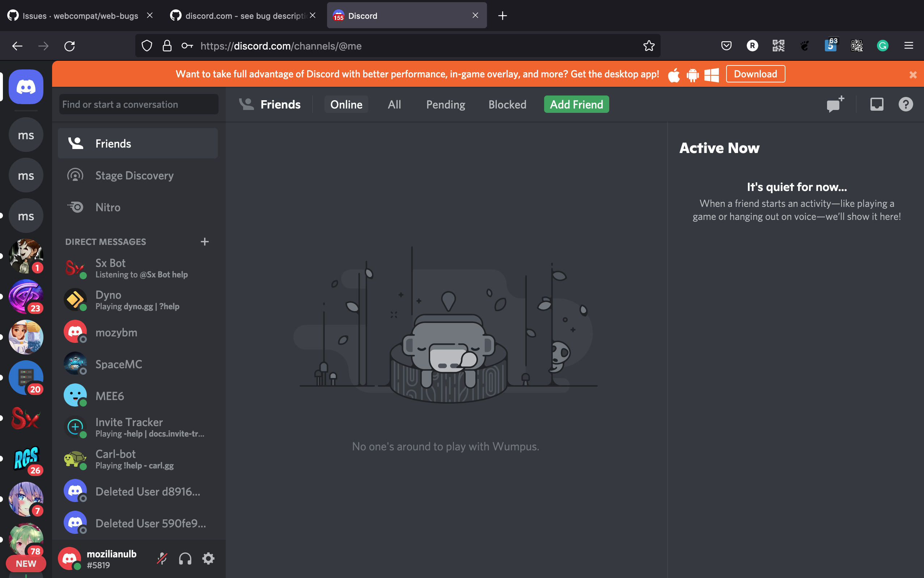The height and width of the screenshot is (578, 924).
Task: Create a new group DM from the chat icon
Action: click(x=834, y=104)
